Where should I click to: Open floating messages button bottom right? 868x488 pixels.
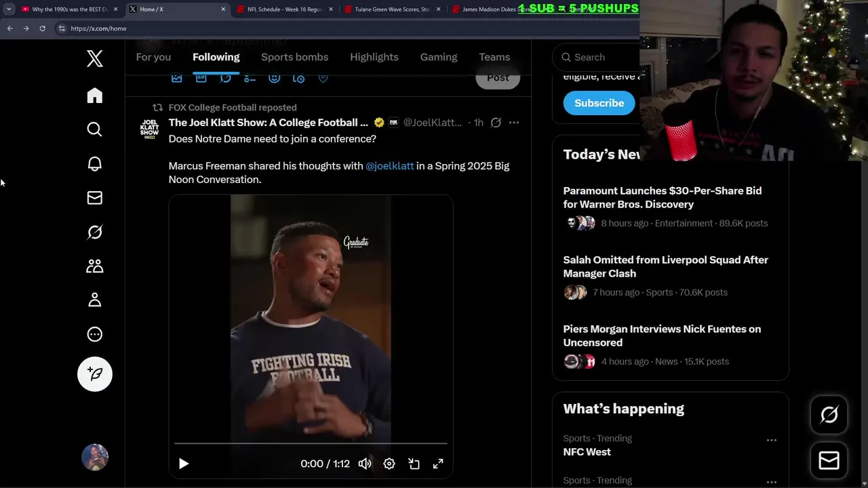pyautogui.click(x=829, y=461)
